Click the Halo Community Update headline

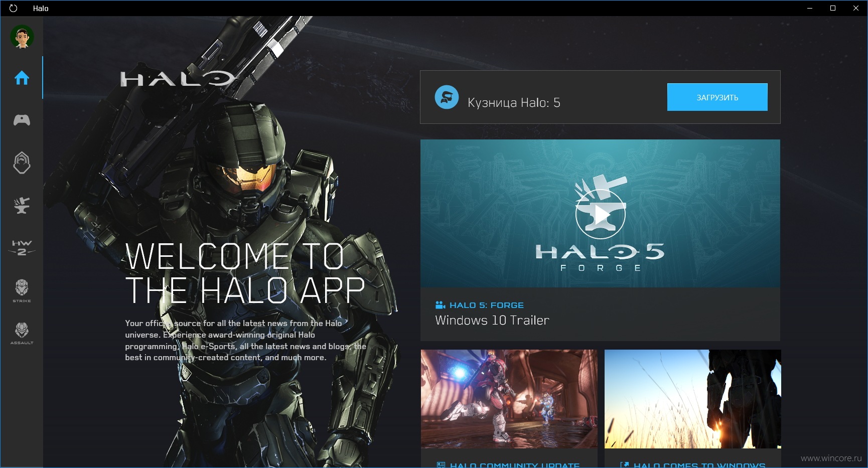click(515, 465)
